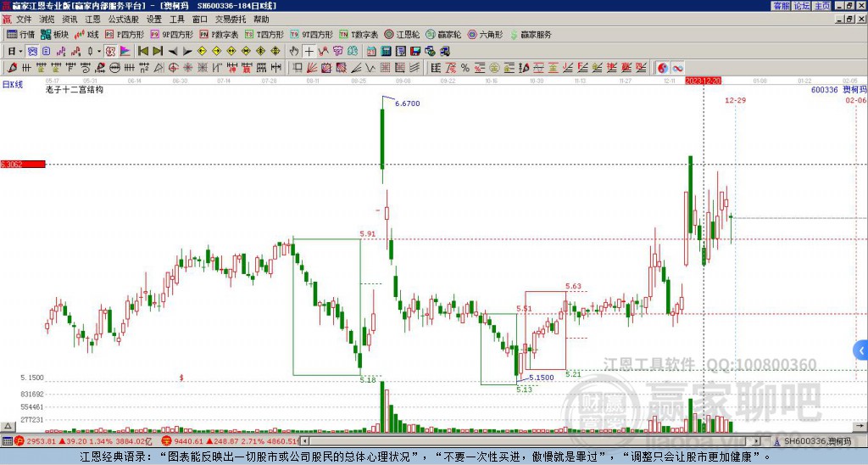Launch the 江恩轮 Gann wheel
Image resolution: width=868 pixels, height=465 pixels.
[402, 34]
